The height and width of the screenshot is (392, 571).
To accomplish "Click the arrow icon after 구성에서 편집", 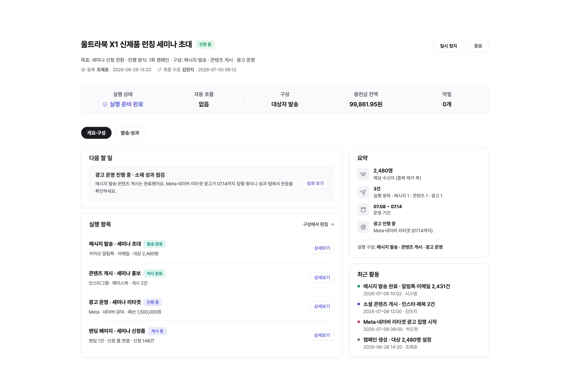I will [332, 224].
